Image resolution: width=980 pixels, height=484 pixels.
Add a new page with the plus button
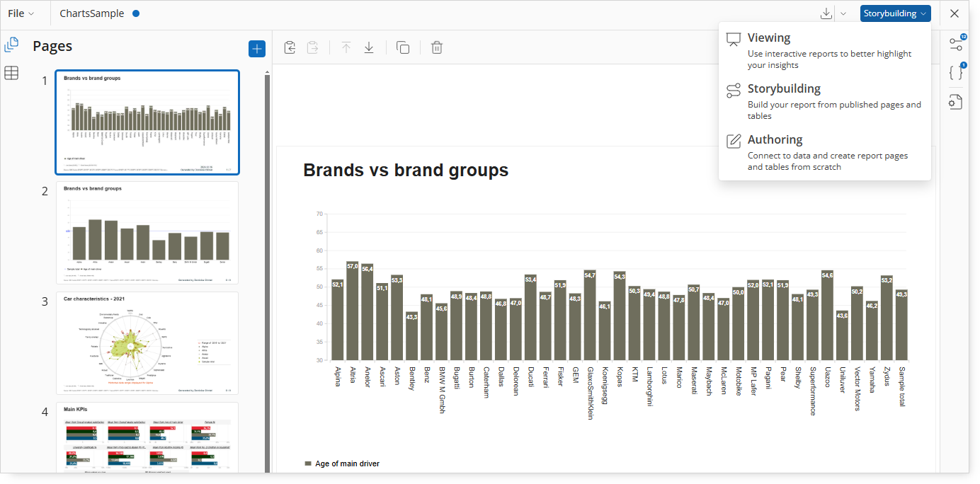(x=256, y=49)
